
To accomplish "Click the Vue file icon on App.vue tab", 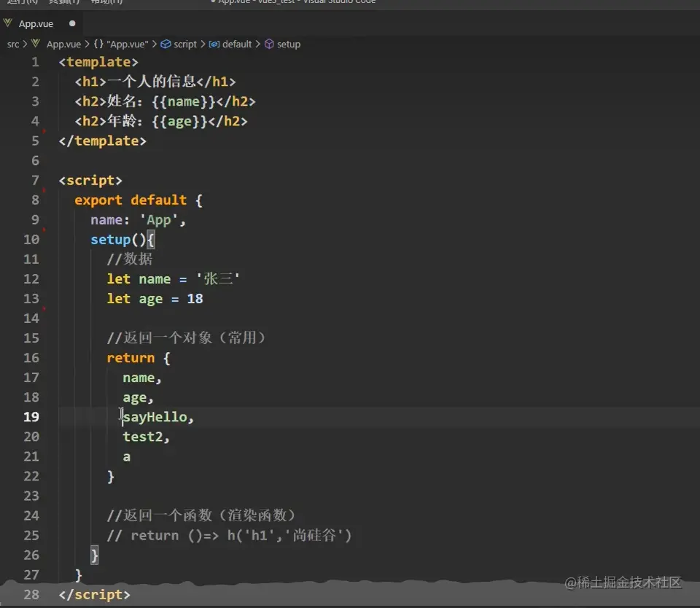I will pyautogui.click(x=7, y=23).
